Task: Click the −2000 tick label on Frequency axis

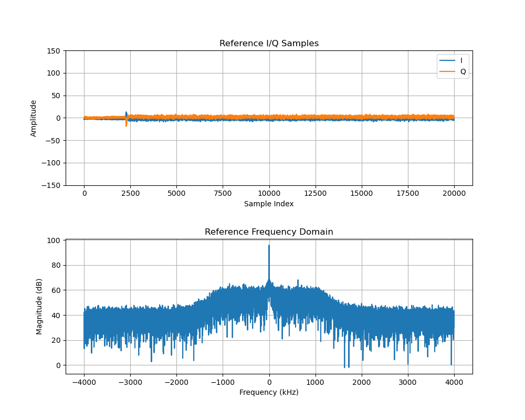Action: pos(176,382)
